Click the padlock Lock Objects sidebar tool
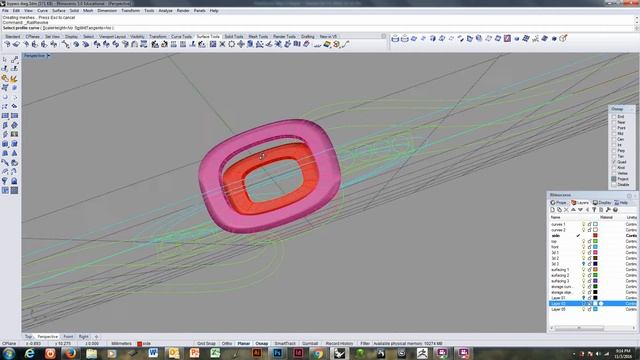Image resolution: width=640 pixels, height=360 pixels. 14,181
